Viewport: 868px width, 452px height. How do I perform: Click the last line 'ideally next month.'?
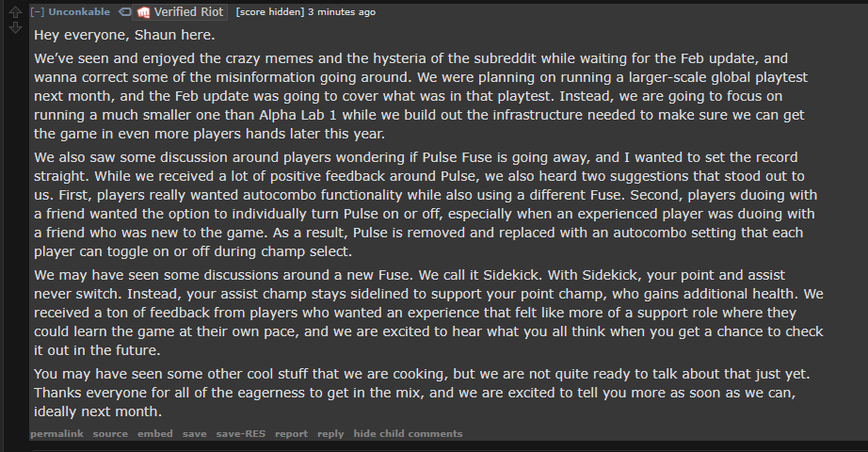98,412
